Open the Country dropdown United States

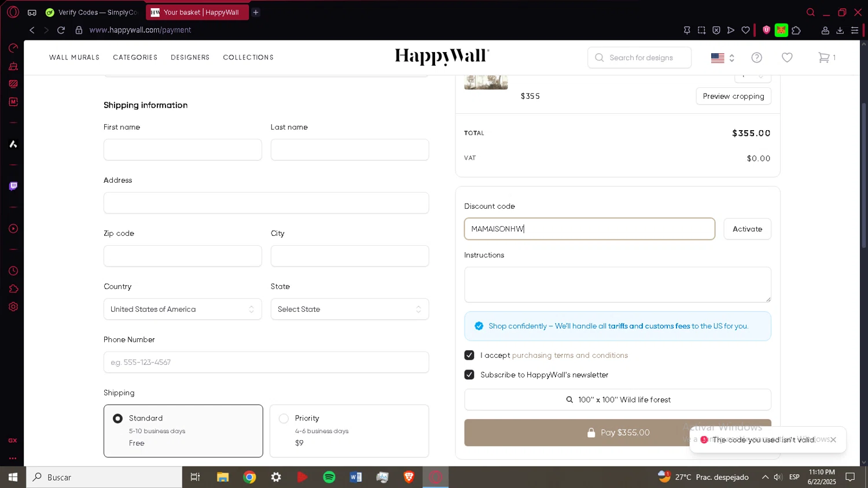183,309
